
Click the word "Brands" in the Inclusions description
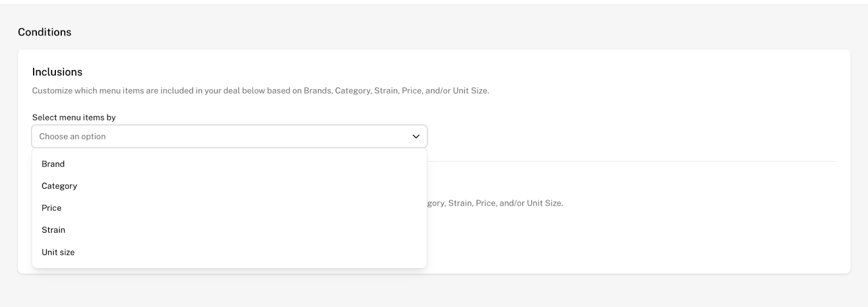pyautogui.click(x=317, y=91)
